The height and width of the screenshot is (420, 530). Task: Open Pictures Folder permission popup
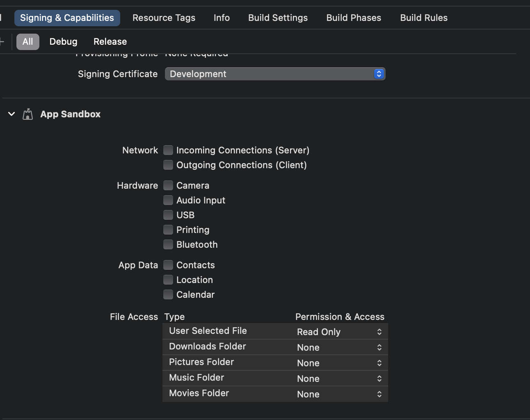coord(340,363)
